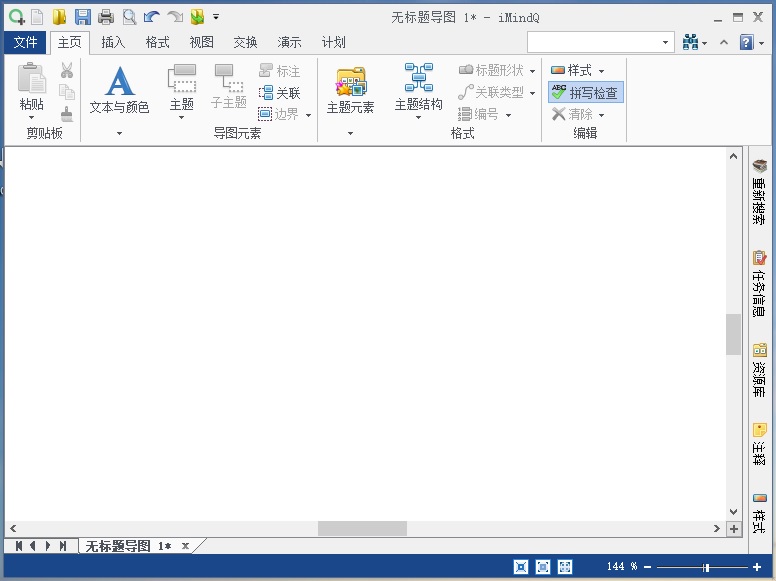The image size is (776, 581).
Task: Open the 文件 file menu
Action: (25, 43)
